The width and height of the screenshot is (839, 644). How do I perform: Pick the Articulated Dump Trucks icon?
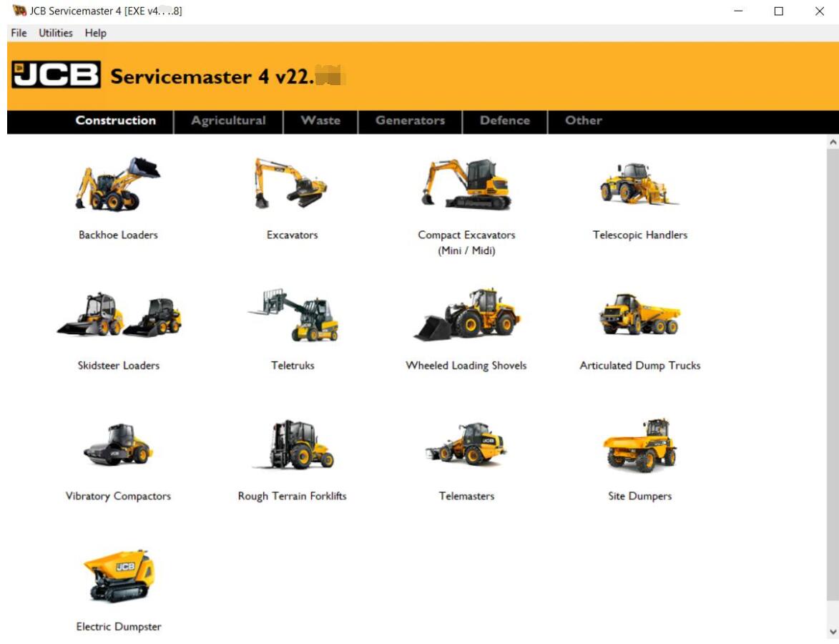tap(639, 314)
